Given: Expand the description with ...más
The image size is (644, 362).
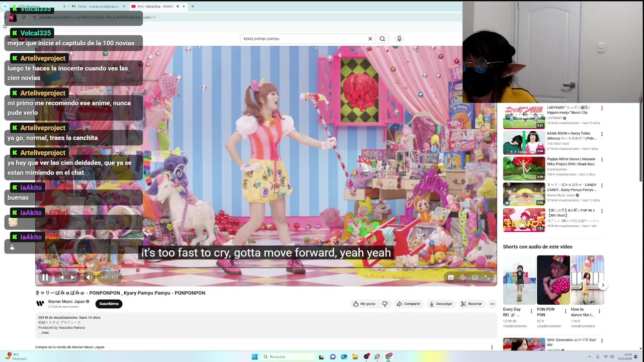Looking at the screenshot, I should (44, 333).
